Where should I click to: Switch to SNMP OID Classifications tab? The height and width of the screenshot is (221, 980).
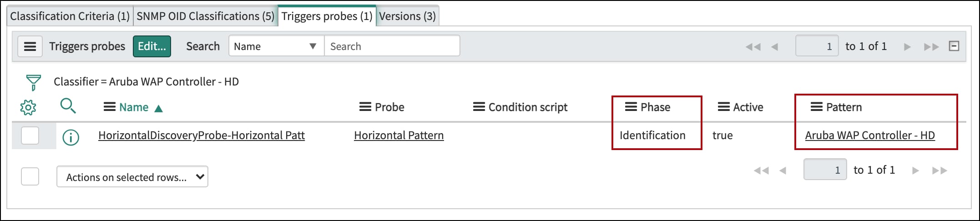(x=206, y=16)
